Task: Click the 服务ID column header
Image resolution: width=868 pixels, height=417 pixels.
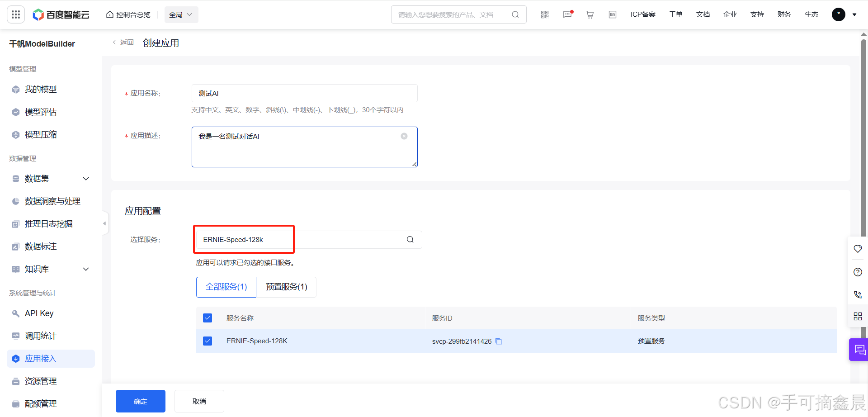Action: 442,318
